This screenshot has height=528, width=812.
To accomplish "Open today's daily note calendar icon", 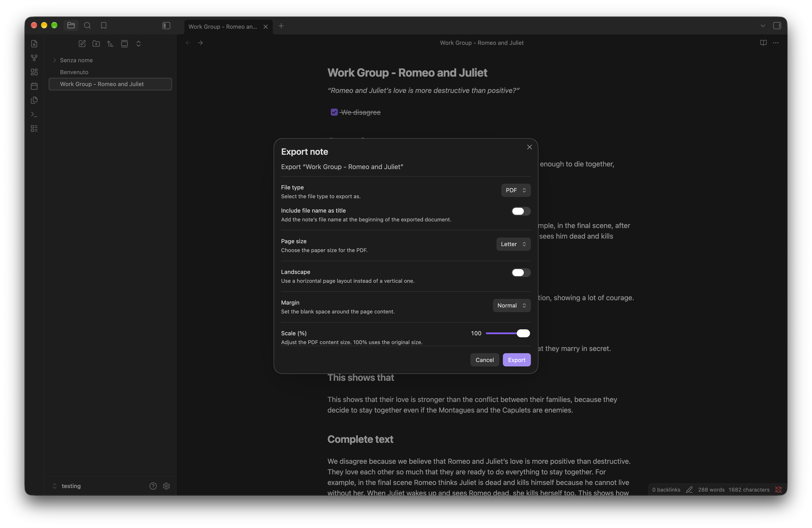I will [x=34, y=86].
